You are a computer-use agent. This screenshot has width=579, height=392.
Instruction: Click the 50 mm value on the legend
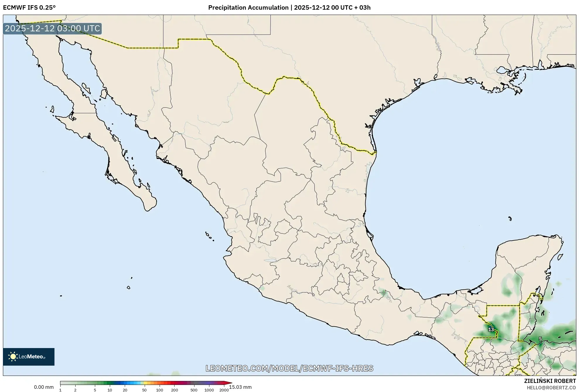(x=144, y=390)
